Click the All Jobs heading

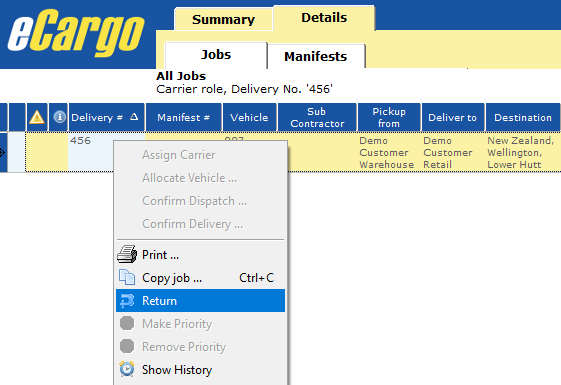[181, 76]
